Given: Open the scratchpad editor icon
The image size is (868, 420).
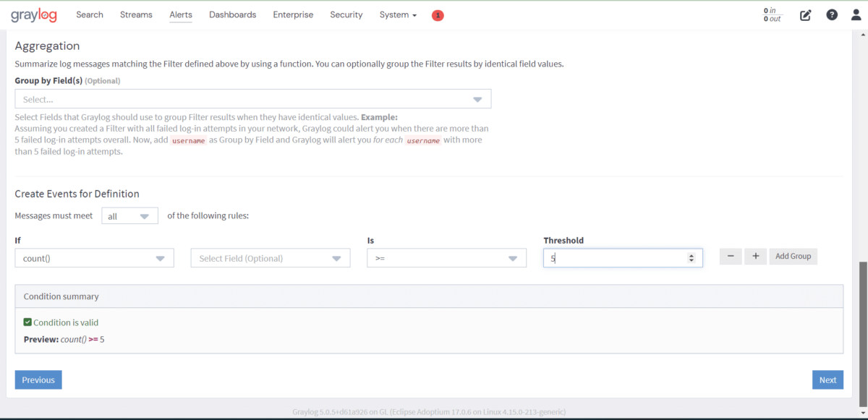Looking at the screenshot, I should (x=805, y=14).
